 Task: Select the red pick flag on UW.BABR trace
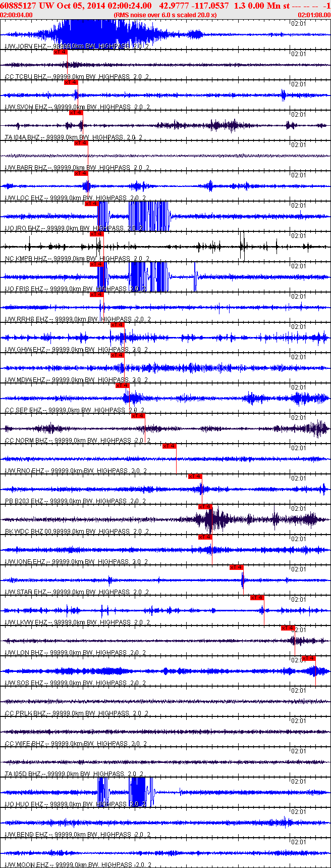[81, 143]
